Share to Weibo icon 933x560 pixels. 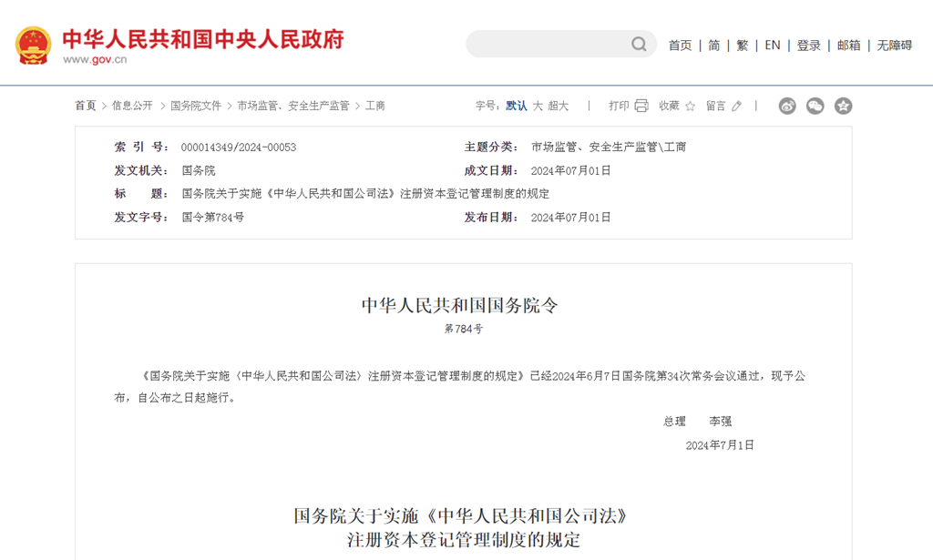787,106
